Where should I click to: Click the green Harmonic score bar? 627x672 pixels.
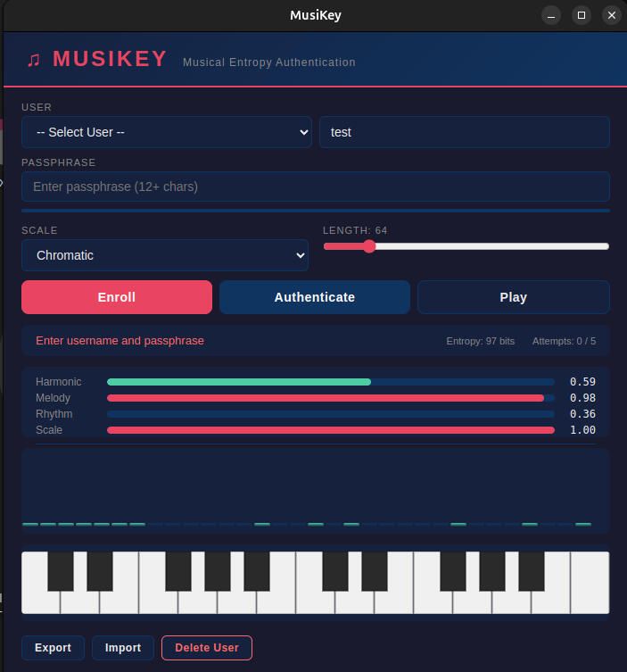[238, 382]
